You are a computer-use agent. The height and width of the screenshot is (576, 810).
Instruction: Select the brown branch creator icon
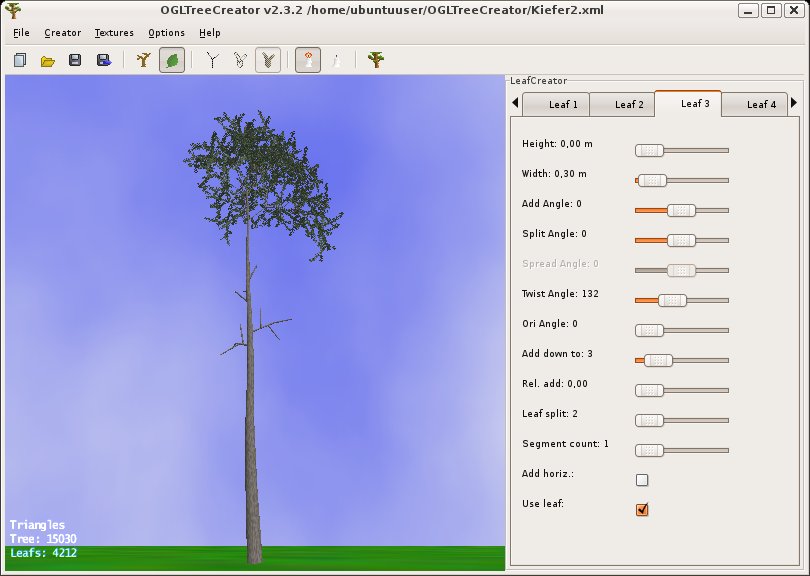(143, 60)
